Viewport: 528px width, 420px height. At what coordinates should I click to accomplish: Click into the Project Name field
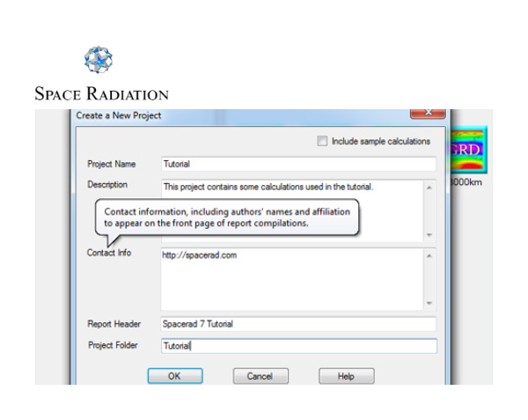coord(298,164)
